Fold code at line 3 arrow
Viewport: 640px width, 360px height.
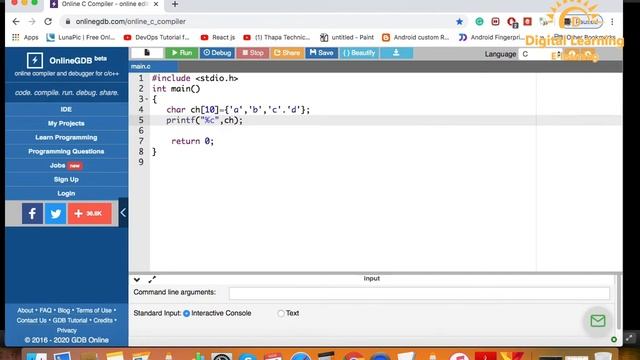pos(147,99)
